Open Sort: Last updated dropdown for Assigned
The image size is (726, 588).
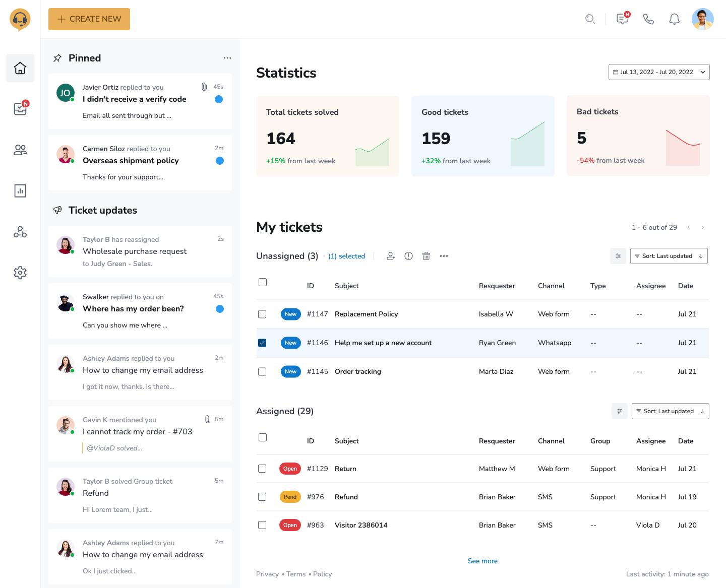[x=670, y=411]
